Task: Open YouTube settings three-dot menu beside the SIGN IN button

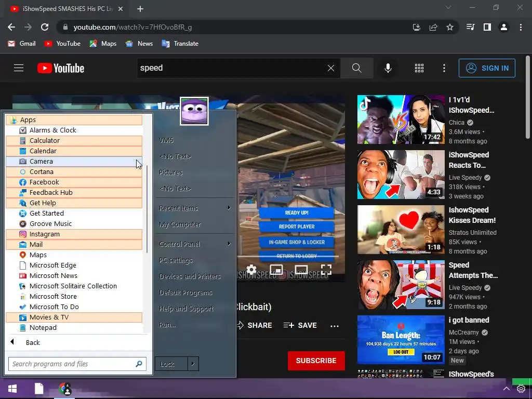Action: point(444,68)
